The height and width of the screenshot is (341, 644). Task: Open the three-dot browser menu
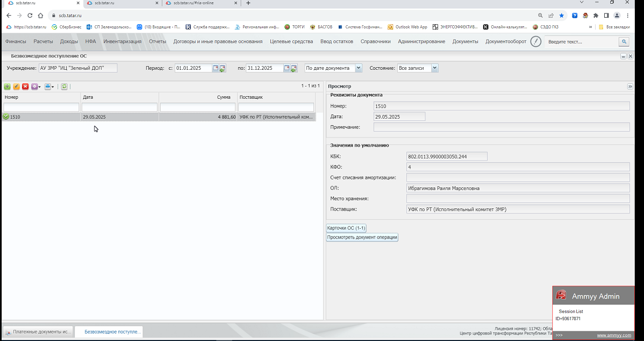click(x=628, y=15)
